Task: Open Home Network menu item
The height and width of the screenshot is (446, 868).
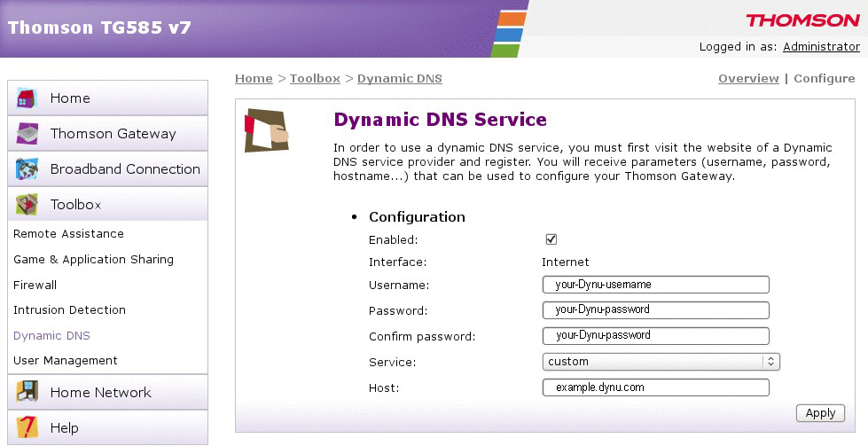Action: [108, 392]
